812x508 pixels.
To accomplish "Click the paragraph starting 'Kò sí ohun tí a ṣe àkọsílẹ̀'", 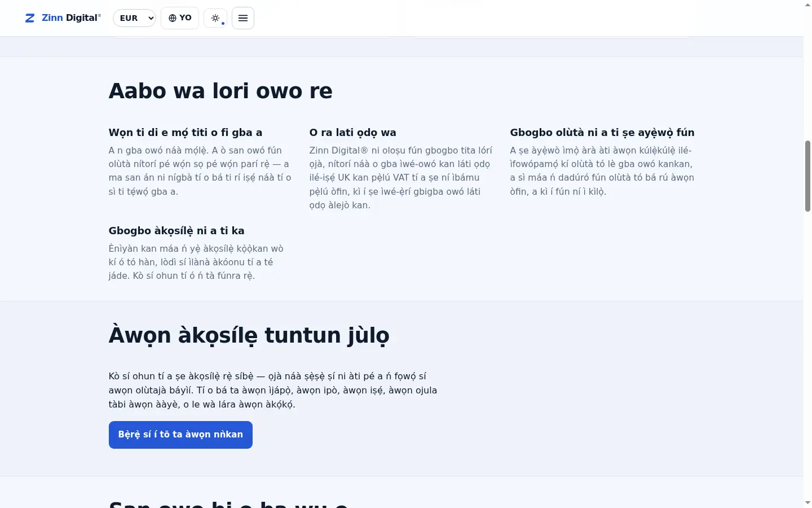I will click(x=273, y=390).
